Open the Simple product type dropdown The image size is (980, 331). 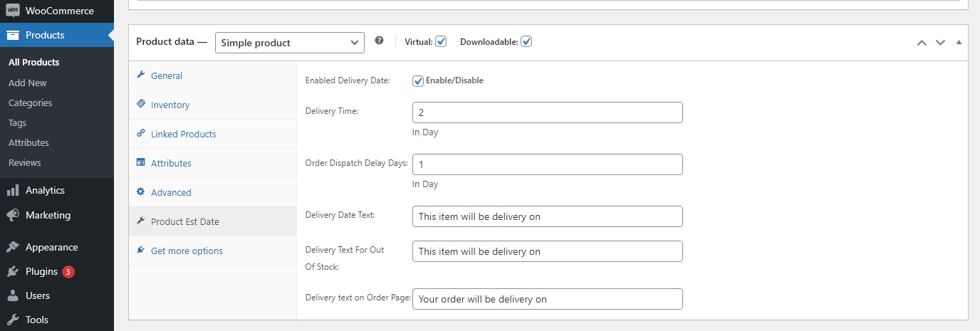[x=289, y=43]
